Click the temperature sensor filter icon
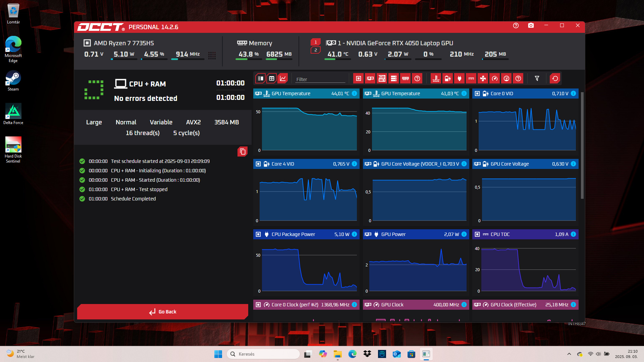This screenshot has width=644, height=362. 436,78
